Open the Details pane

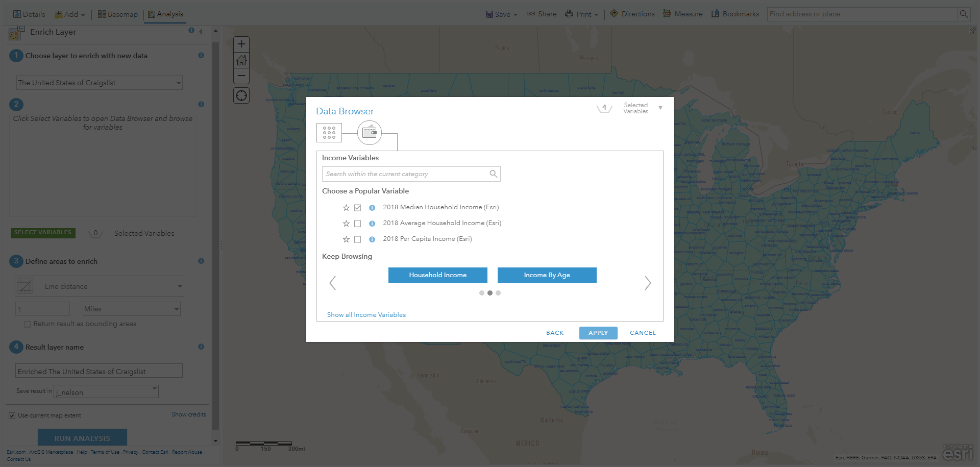coord(29,14)
